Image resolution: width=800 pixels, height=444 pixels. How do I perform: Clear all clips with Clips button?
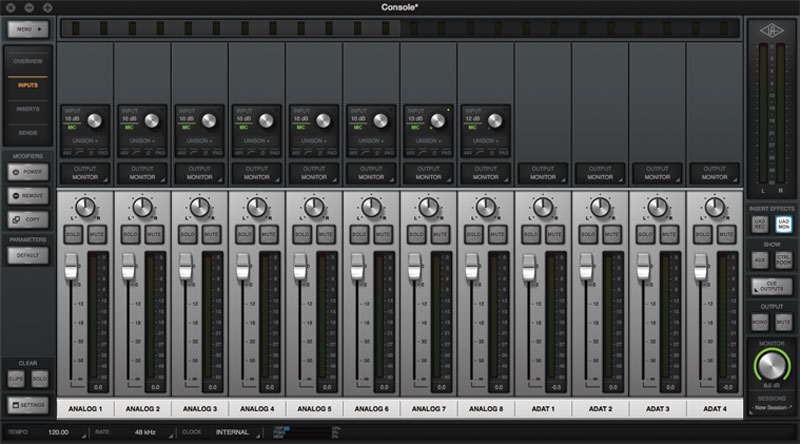click(16, 379)
